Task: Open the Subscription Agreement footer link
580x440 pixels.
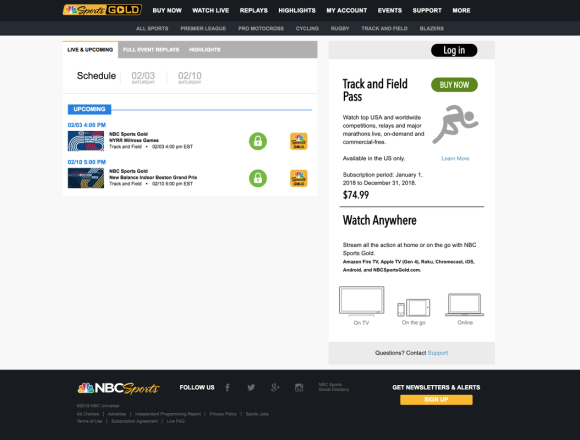Action: 135,421
